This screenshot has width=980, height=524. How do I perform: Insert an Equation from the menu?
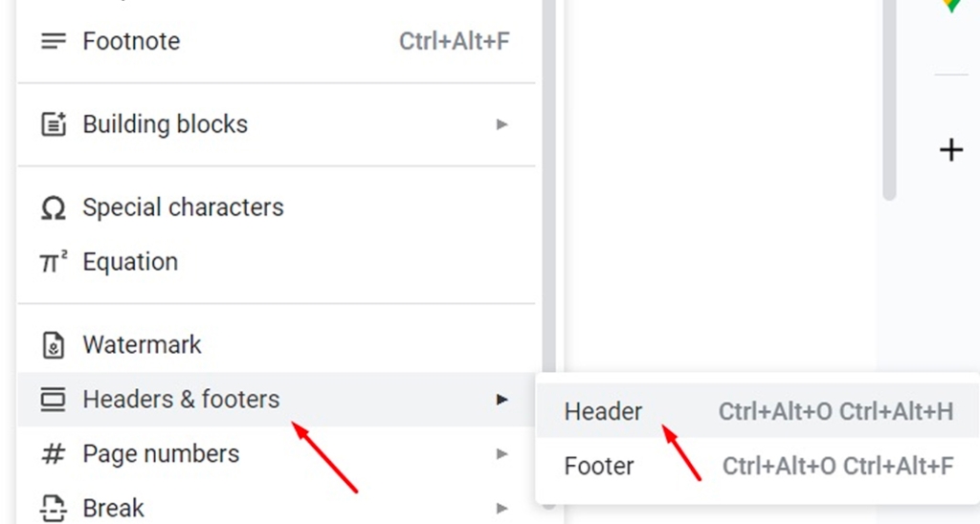coord(130,262)
